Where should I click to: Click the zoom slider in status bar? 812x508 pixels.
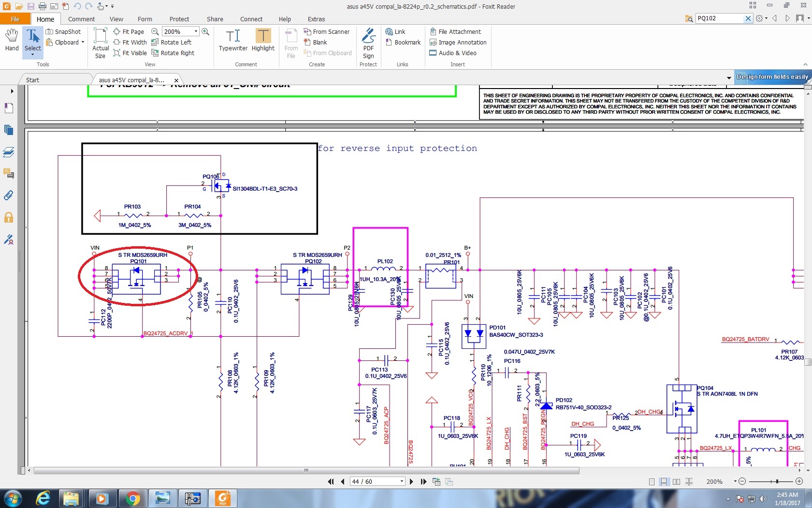pos(777,481)
